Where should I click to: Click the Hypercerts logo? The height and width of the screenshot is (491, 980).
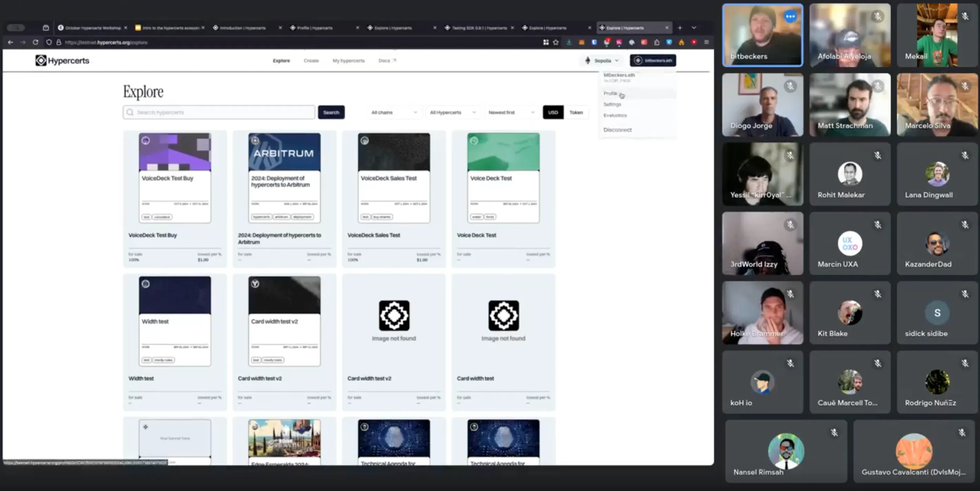click(x=62, y=61)
